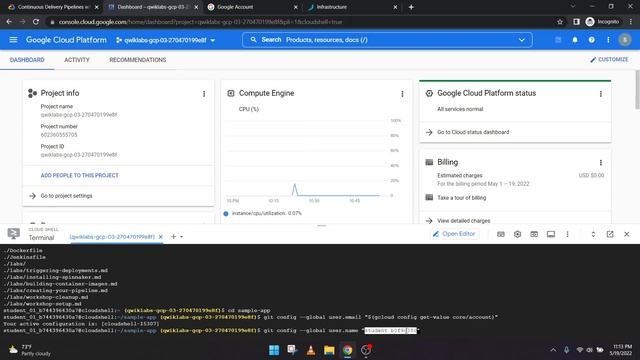Open the Cloud Shell more options menu
640x360 pixels.
coord(567,234)
